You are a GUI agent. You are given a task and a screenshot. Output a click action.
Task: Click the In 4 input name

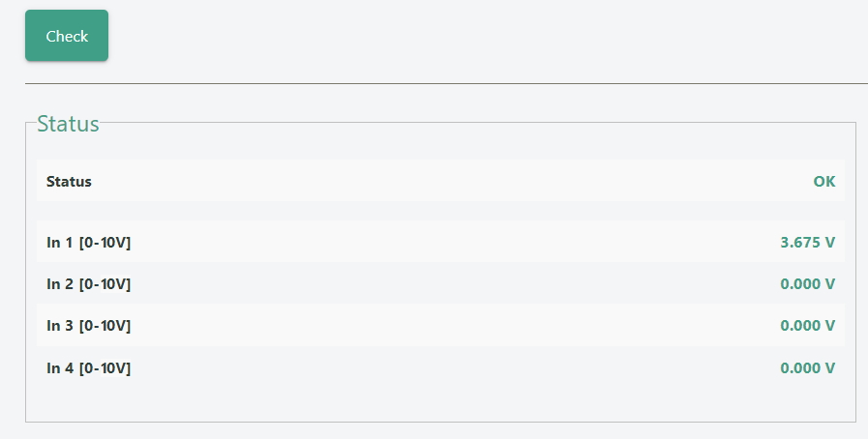coord(60,368)
